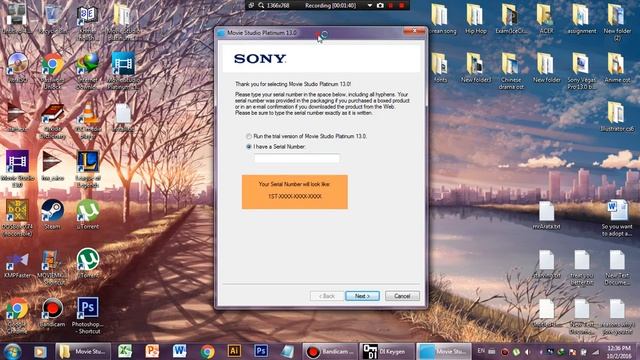Launch Illustrator from the taskbar
The image size is (640, 360).
tap(234, 351)
